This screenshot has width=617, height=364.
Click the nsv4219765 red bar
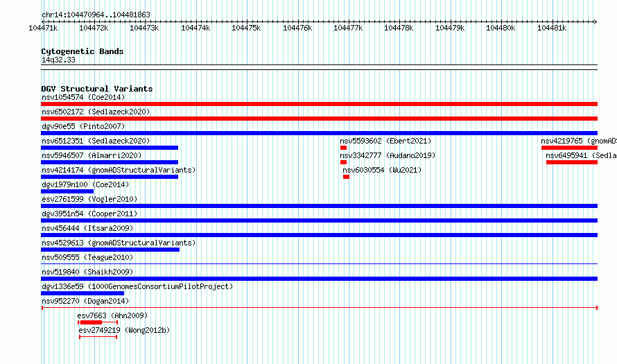pos(569,148)
